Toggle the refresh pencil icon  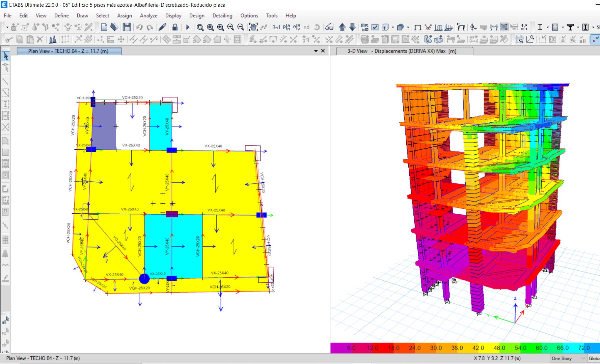tap(162, 27)
